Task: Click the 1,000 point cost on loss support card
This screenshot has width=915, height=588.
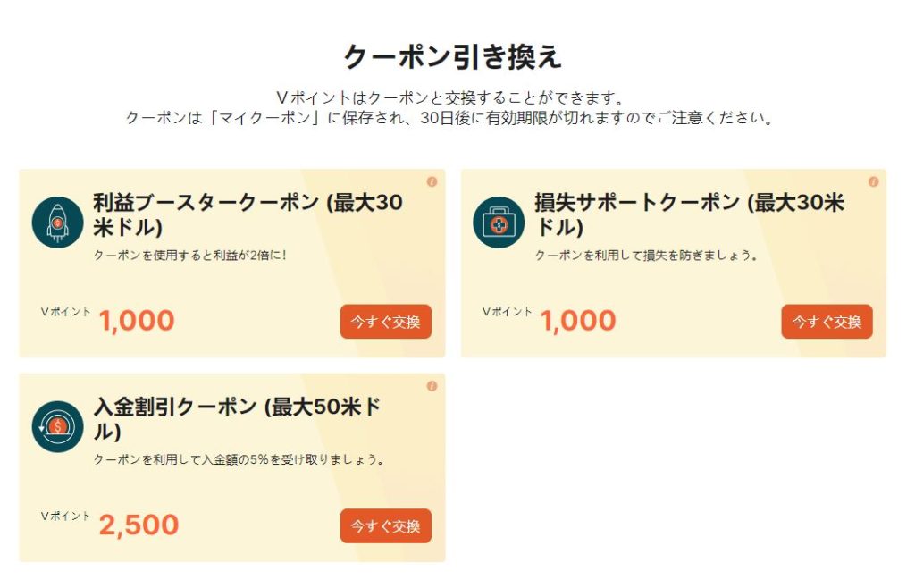Action: click(578, 321)
